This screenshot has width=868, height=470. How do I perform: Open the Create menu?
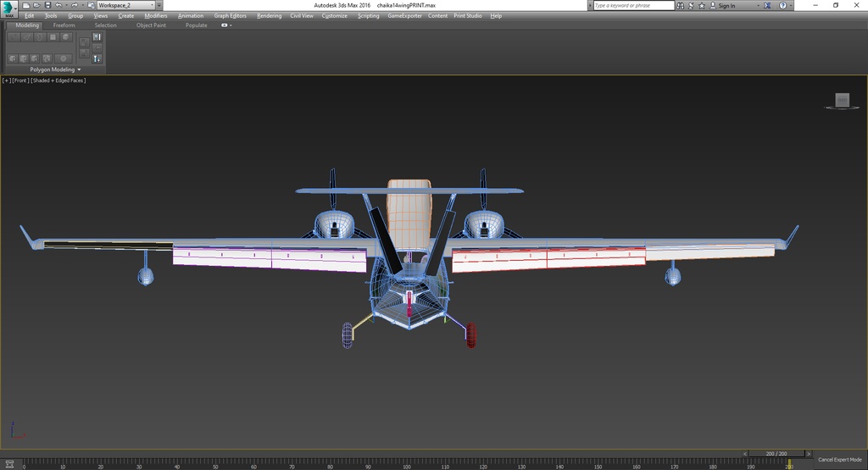[126, 16]
